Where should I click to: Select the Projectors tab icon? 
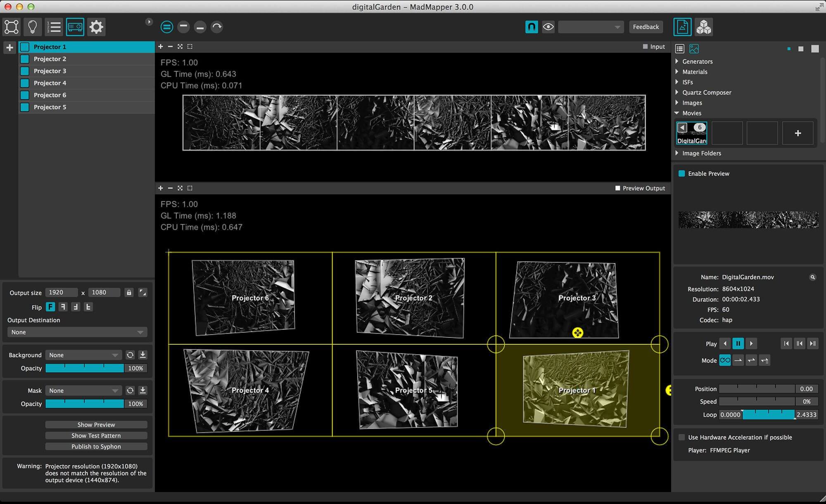pos(75,27)
